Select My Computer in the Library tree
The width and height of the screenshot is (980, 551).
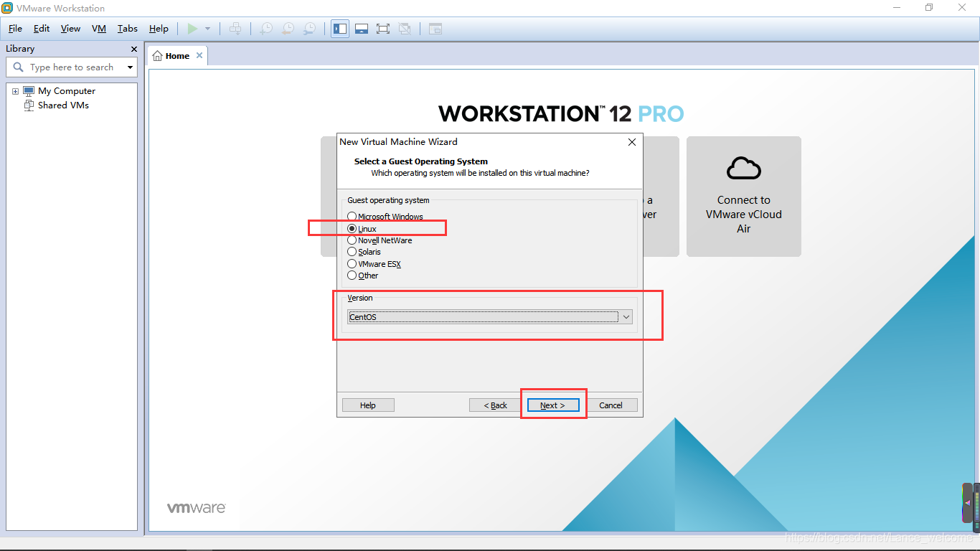(67, 91)
